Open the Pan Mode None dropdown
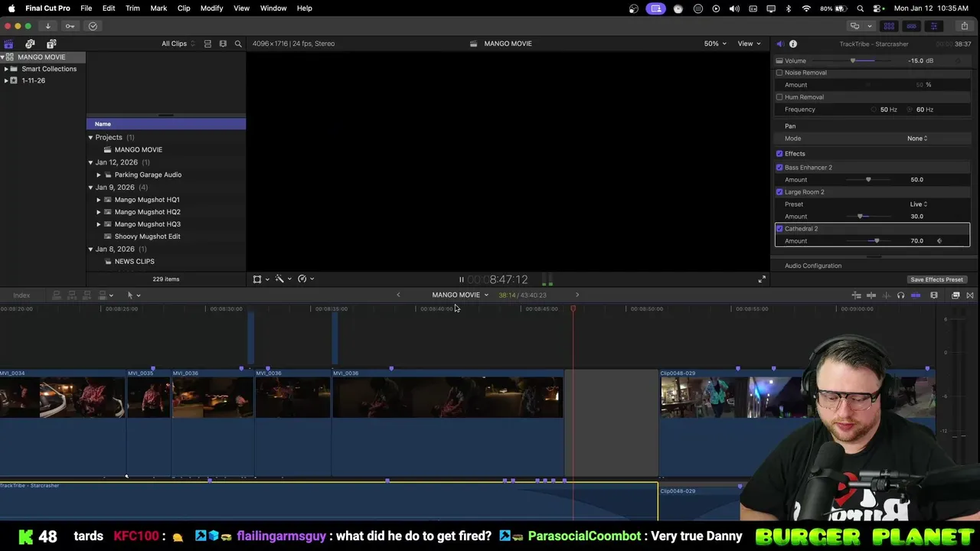 917,139
